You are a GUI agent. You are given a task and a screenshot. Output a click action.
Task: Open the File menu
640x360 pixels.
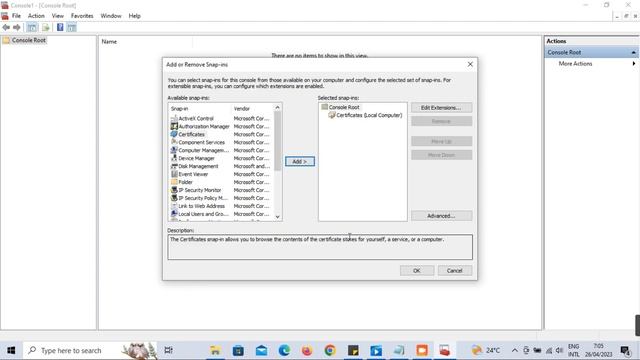[16, 16]
